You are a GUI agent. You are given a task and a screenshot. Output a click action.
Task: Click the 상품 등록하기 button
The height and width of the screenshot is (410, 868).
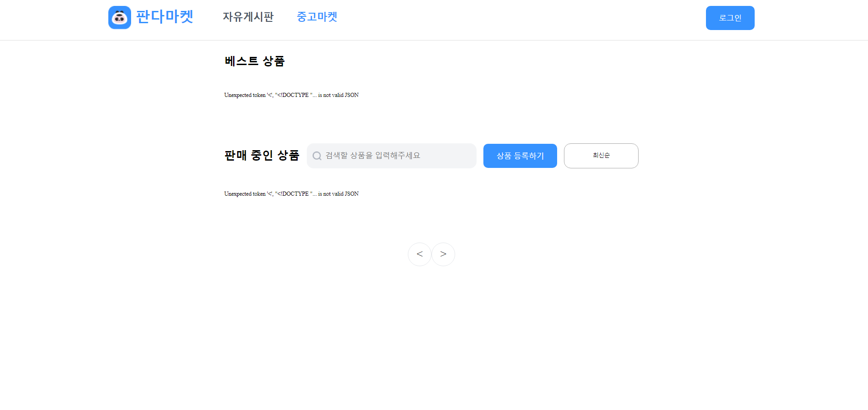tap(520, 156)
